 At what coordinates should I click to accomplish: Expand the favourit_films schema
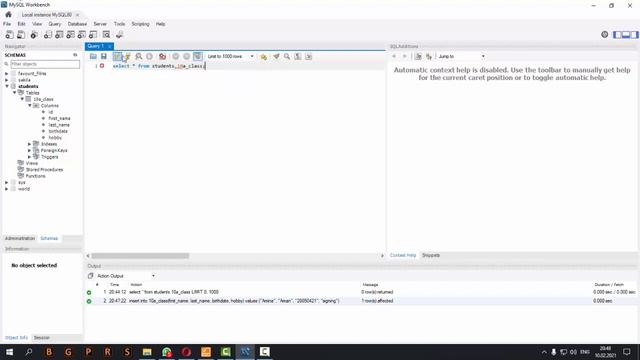click(x=7, y=73)
